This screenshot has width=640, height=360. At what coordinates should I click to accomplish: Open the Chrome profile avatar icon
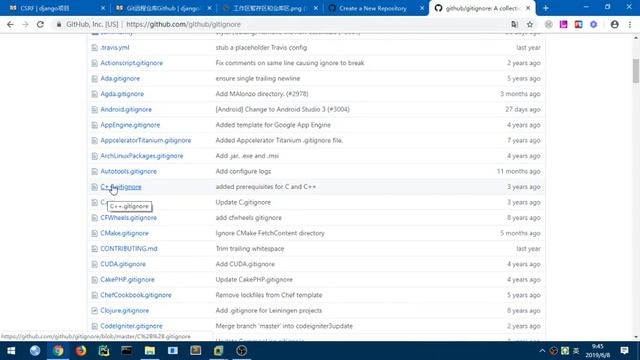click(614, 24)
